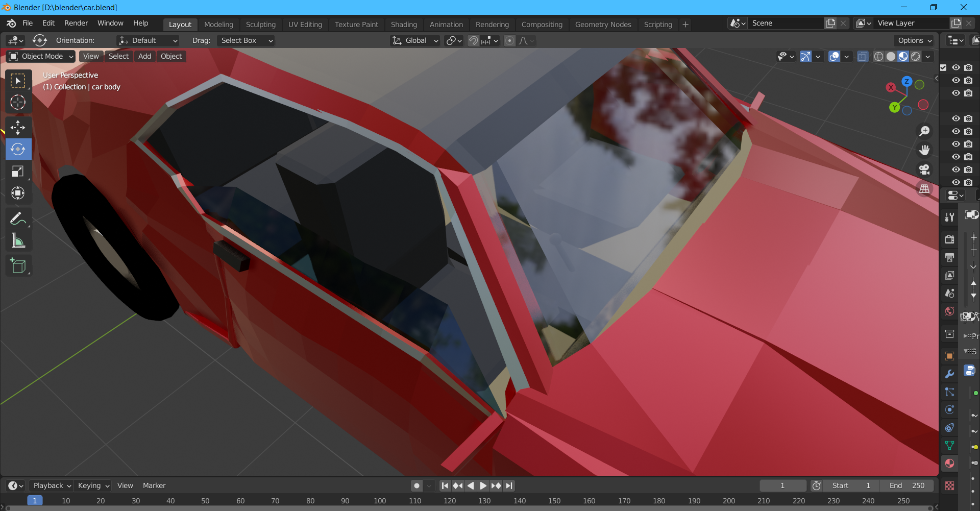Open the Object Mode dropdown
Viewport: 980px width, 511px height.
pyautogui.click(x=42, y=56)
